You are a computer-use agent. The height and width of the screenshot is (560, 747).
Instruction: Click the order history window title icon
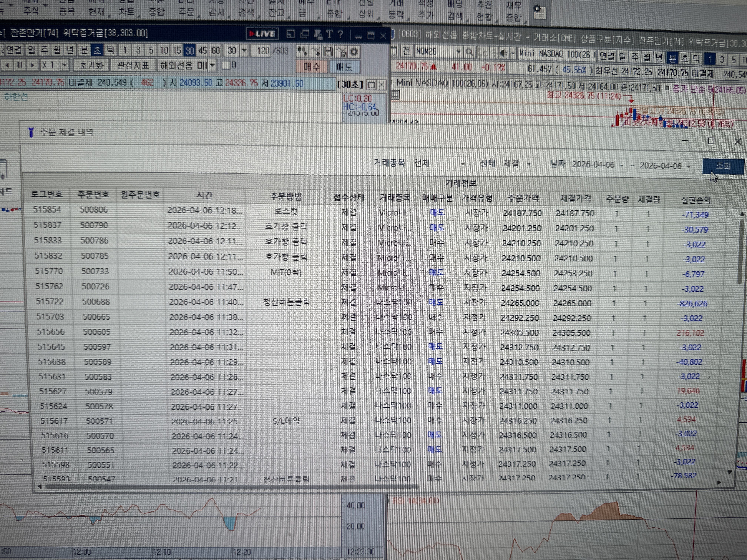point(31,132)
